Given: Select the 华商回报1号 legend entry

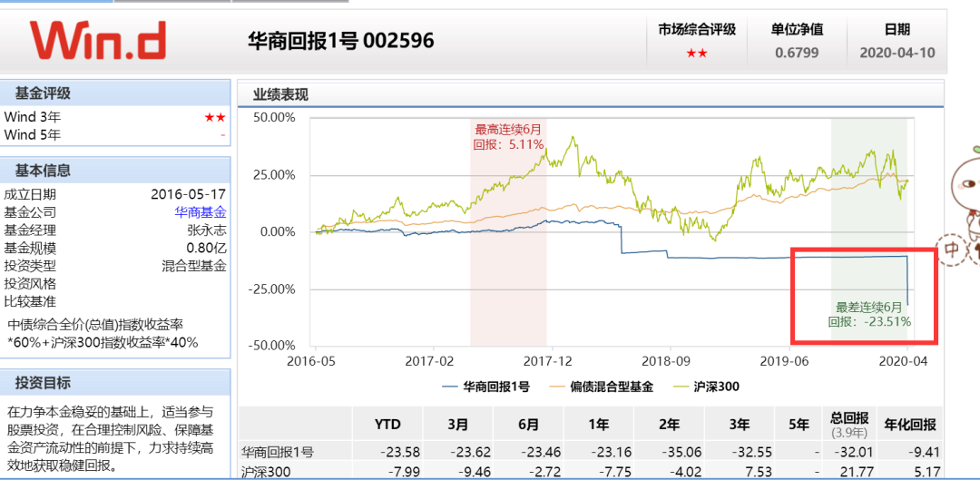Looking at the screenshot, I should coord(485,387).
